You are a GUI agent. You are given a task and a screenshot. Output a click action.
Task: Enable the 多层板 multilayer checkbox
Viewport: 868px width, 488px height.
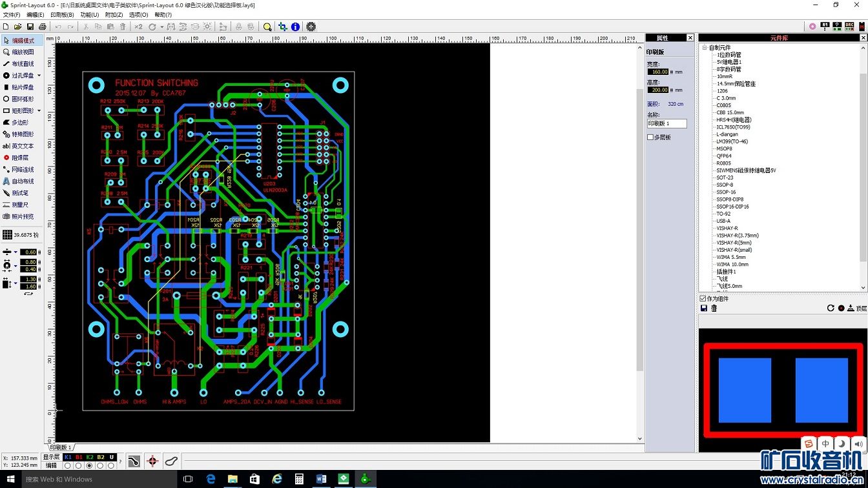(x=650, y=137)
